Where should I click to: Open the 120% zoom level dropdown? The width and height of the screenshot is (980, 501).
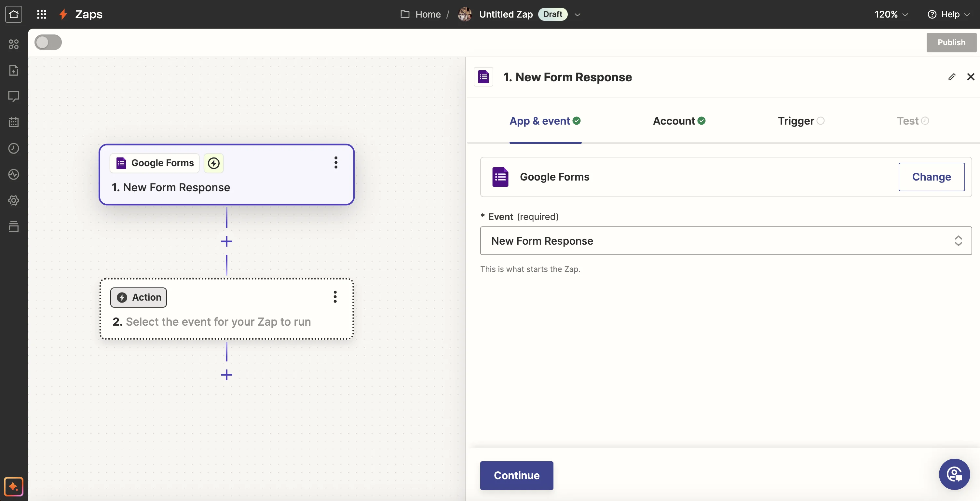[891, 14]
